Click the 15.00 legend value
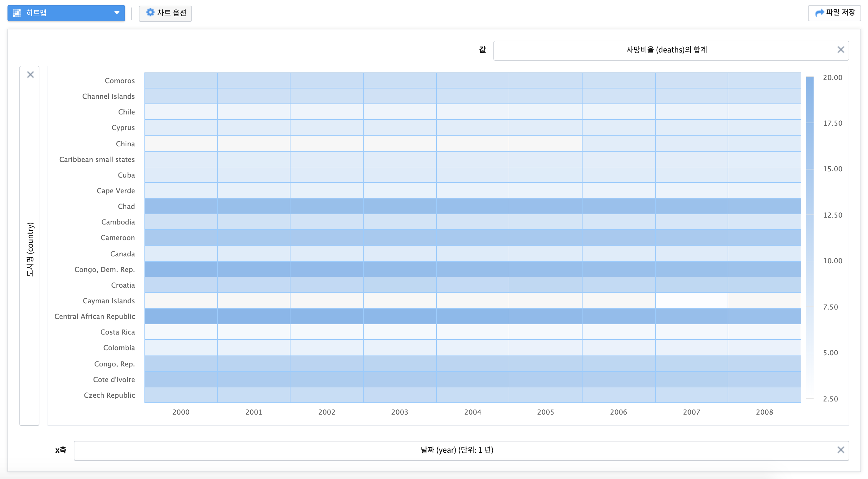Image resolution: width=868 pixels, height=479 pixels. (x=833, y=169)
